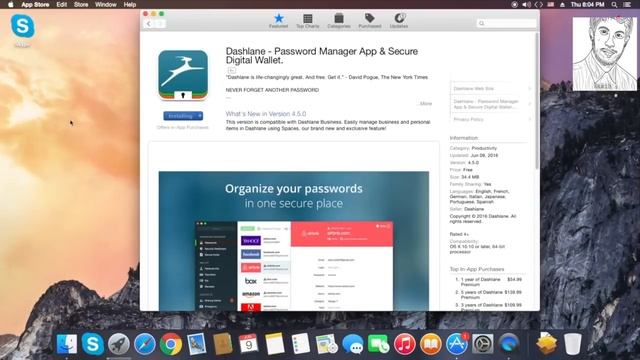Click the angle brackets menu bar icon
The width and height of the screenshot is (640, 360).
539,4
